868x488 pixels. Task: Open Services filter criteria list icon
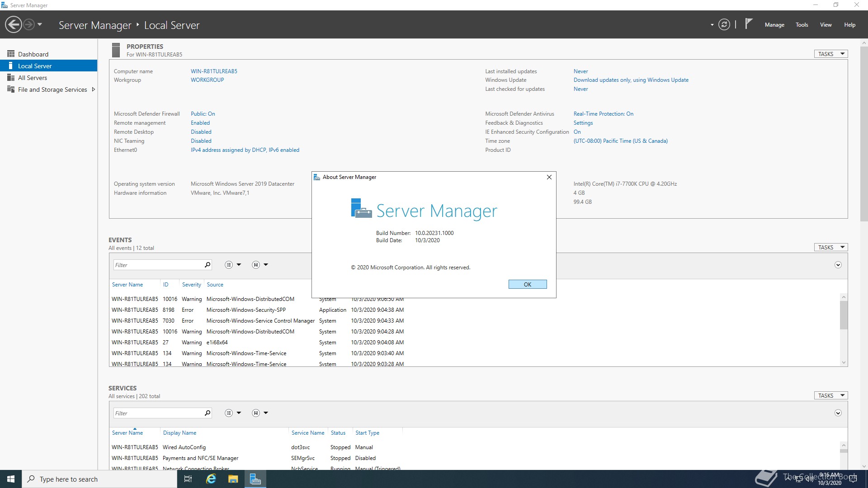[229, 413]
